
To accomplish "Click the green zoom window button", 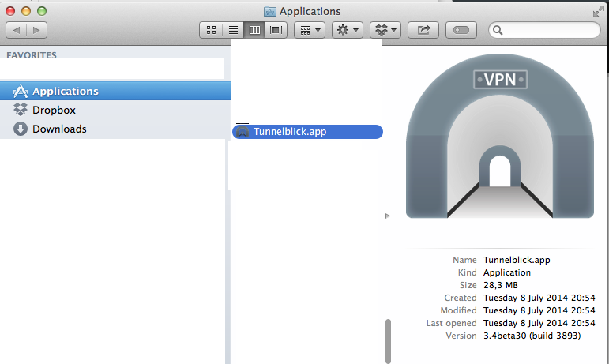I will click(x=42, y=11).
